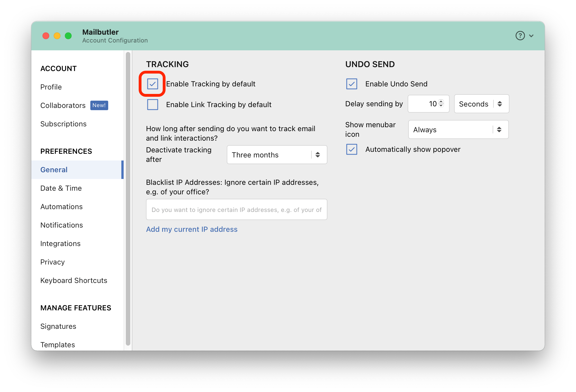Open the Three months dropdown
The height and width of the screenshot is (392, 576).
tap(277, 155)
